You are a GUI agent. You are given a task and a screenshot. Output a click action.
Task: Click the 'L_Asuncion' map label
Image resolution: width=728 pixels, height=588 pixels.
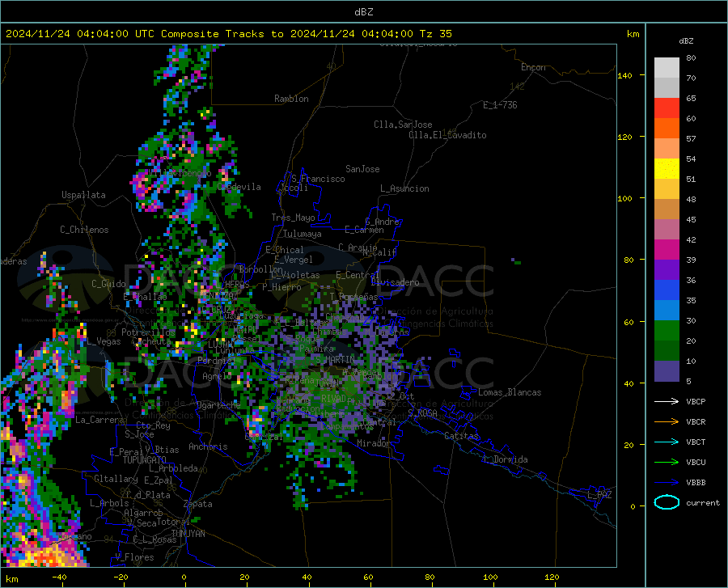[x=404, y=188]
